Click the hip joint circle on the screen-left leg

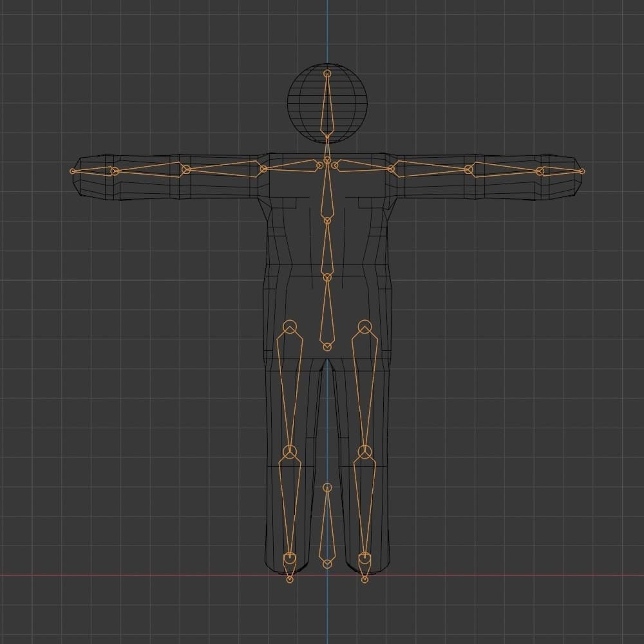[x=290, y=327]
